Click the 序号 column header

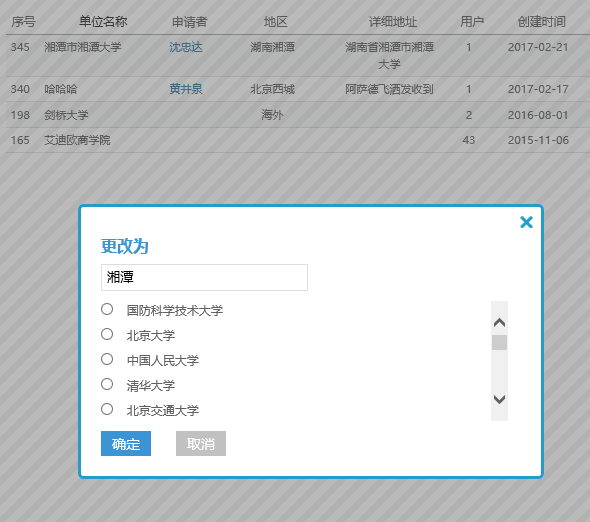23,21
